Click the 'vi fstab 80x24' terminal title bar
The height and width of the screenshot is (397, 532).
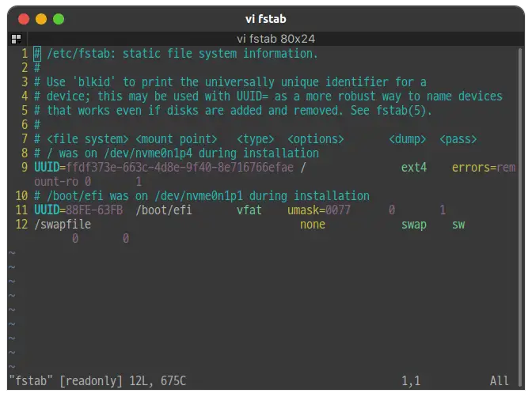point(275,39)
